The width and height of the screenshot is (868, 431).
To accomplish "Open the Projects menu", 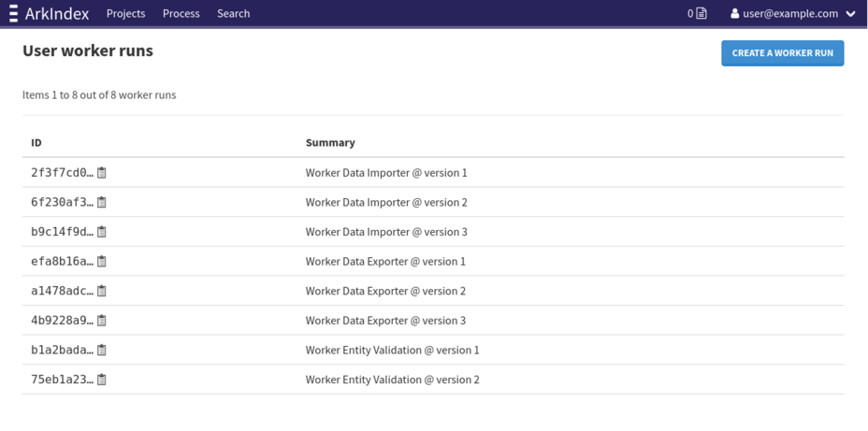I will click(125, 13).
